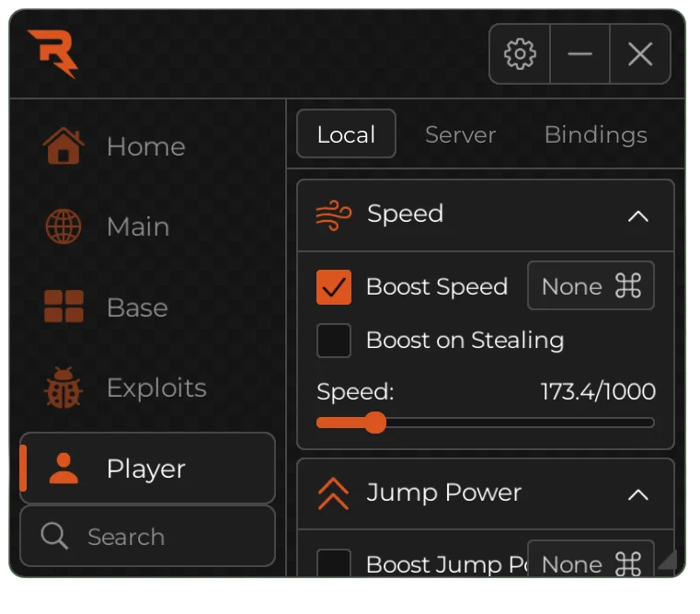The image size is (700, 614).
Task: Collapse the Jump Power section chevron
Action: [x=637, y=494]
